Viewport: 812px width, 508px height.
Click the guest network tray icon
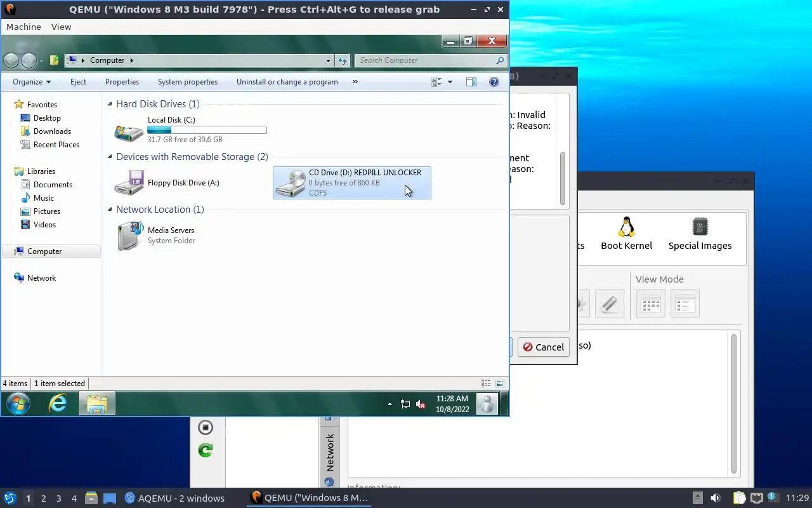coord(405,404)
